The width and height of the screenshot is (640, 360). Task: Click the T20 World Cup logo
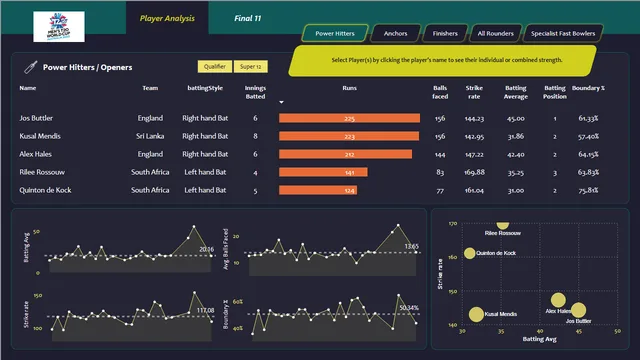point(59,27)
